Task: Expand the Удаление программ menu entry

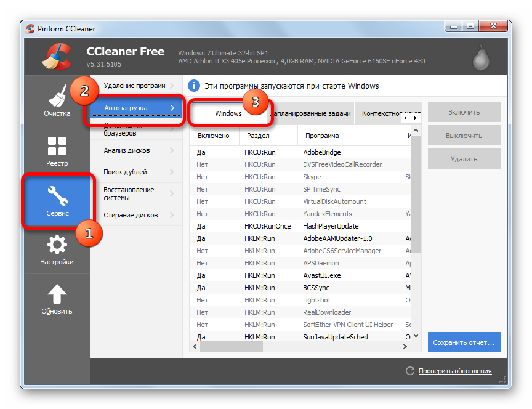Action: coord(137,86)
